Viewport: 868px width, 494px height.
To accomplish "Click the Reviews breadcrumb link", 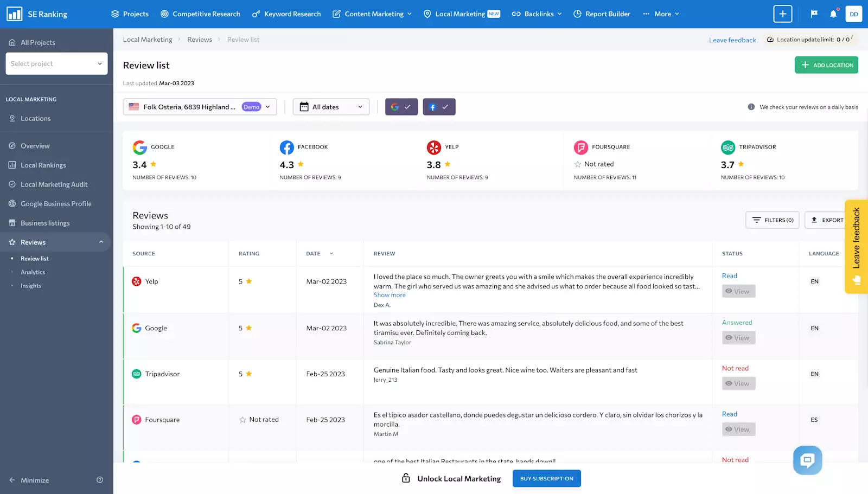I will point(200,40).
